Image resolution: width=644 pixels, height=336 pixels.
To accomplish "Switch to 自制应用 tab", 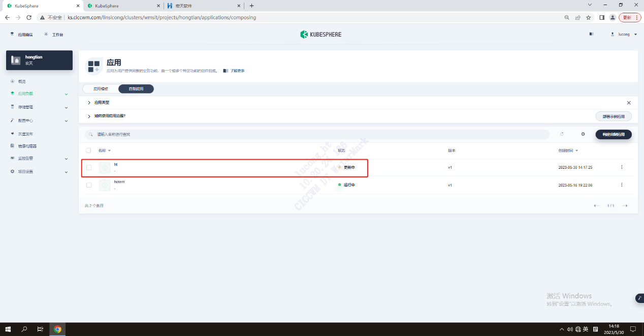I will point(136,89).
